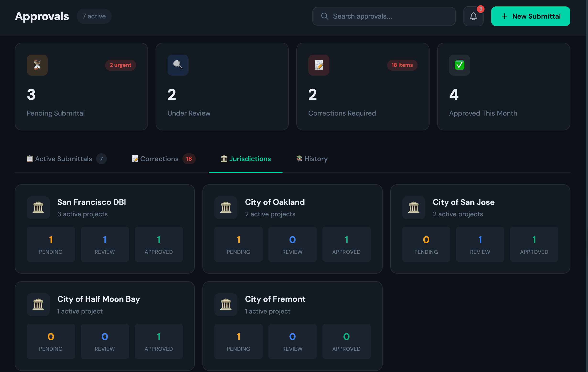The width and height of the screenshot is (588, 372).
Task: Click San Francisco DBI Pending count tile
Action: pyautogui.click(x=51, y=244)
